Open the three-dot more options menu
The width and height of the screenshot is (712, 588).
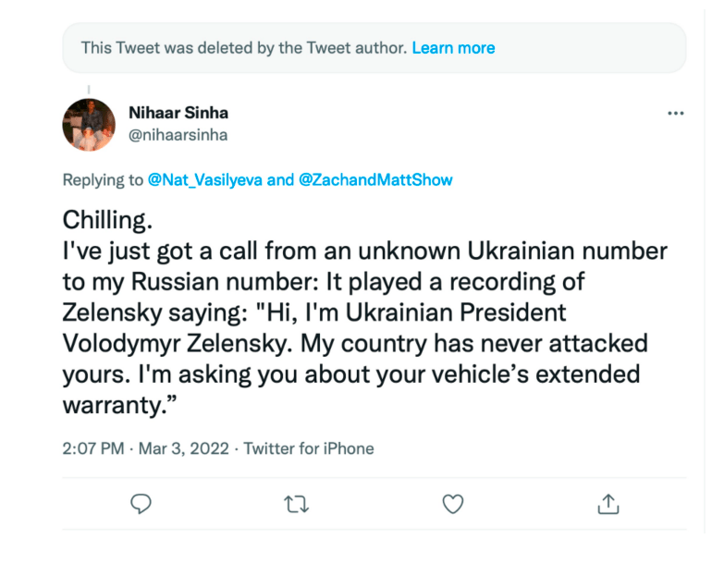[675, 114]
